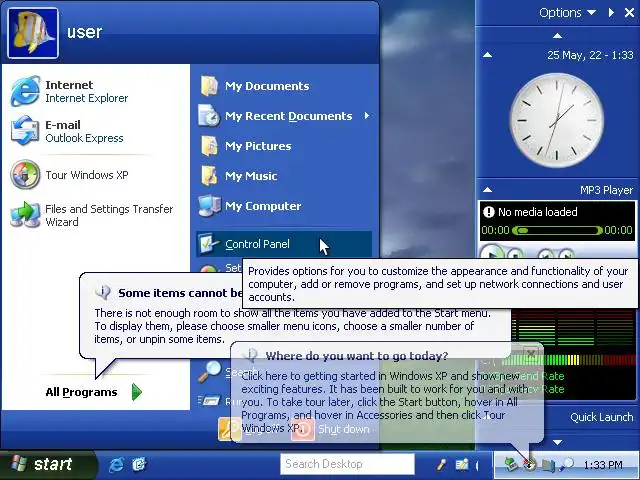The image size is (640, 480).
Task: Expand hidden icons via the taskbar chevron
Action: (477, 465)
